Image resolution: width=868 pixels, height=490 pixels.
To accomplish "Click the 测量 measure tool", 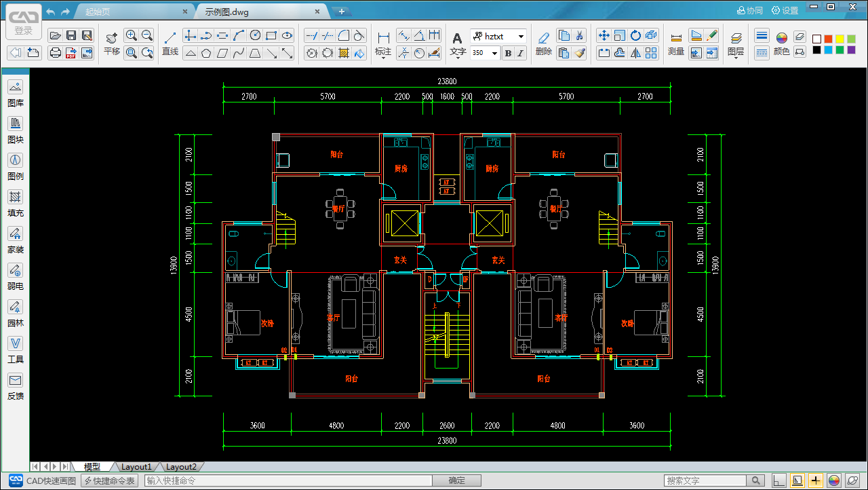I will tap(676, 43).
